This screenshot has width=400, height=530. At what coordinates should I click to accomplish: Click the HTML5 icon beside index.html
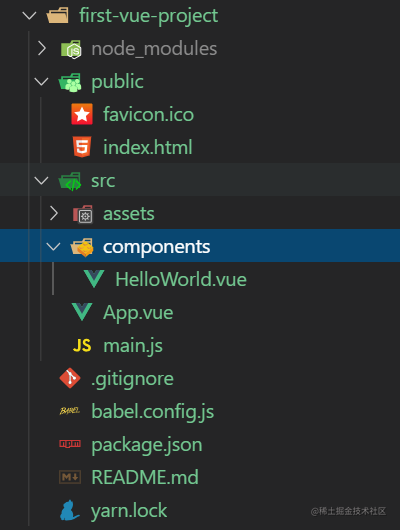82,147
